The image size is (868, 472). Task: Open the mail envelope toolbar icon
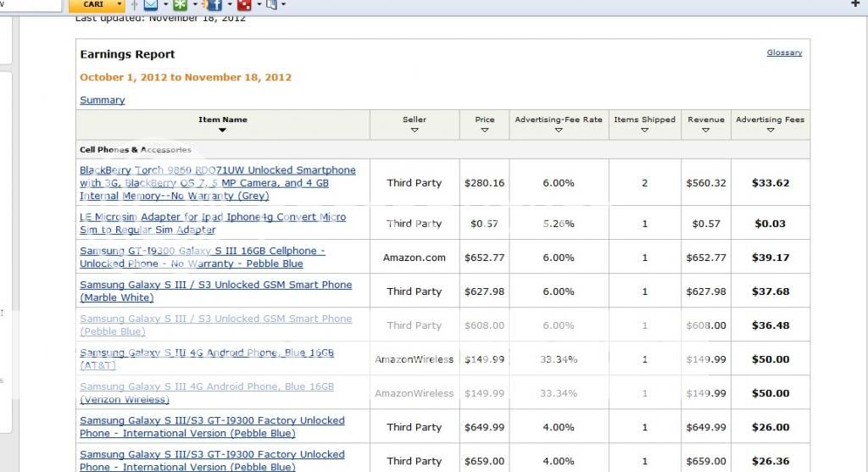(x=151, y=5)
